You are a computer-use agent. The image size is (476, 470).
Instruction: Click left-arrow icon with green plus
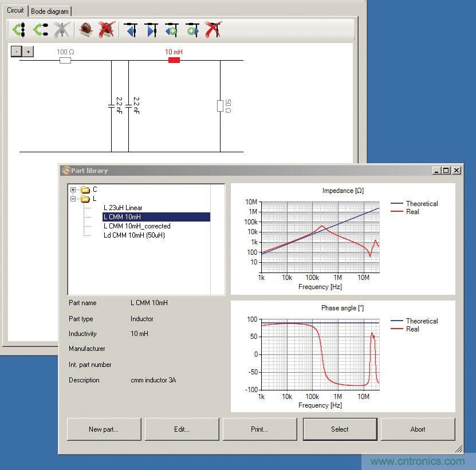tap(171, 30)
